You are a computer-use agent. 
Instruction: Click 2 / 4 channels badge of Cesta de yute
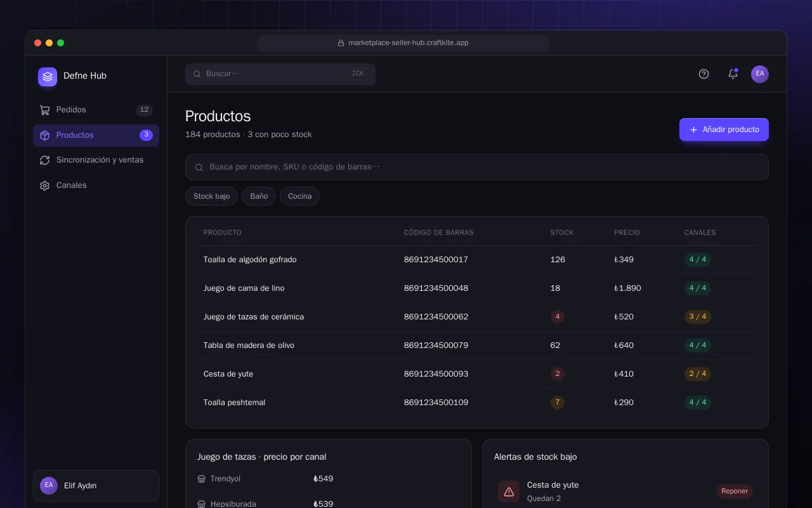[x=698, y=374]
